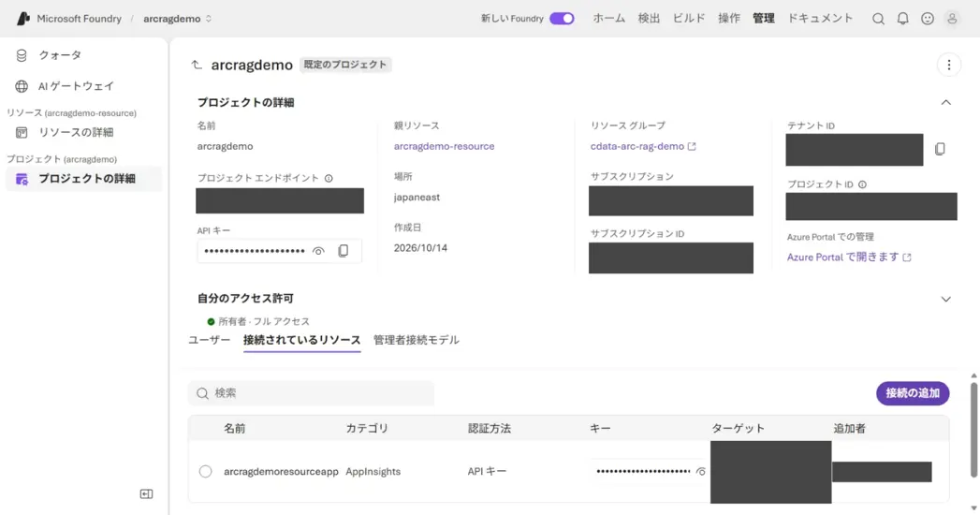Select the arcragdemoresourceapp row radio button
980x515 pixels.
tap(205, 471)
